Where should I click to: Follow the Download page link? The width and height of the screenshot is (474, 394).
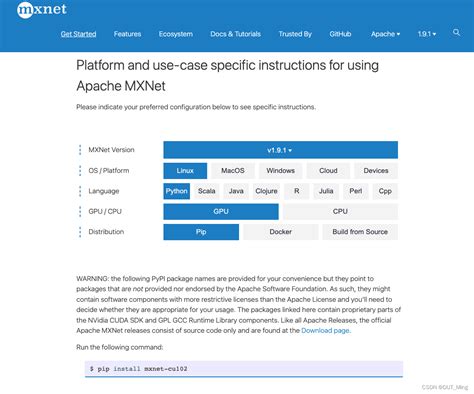tap(326, 330)
